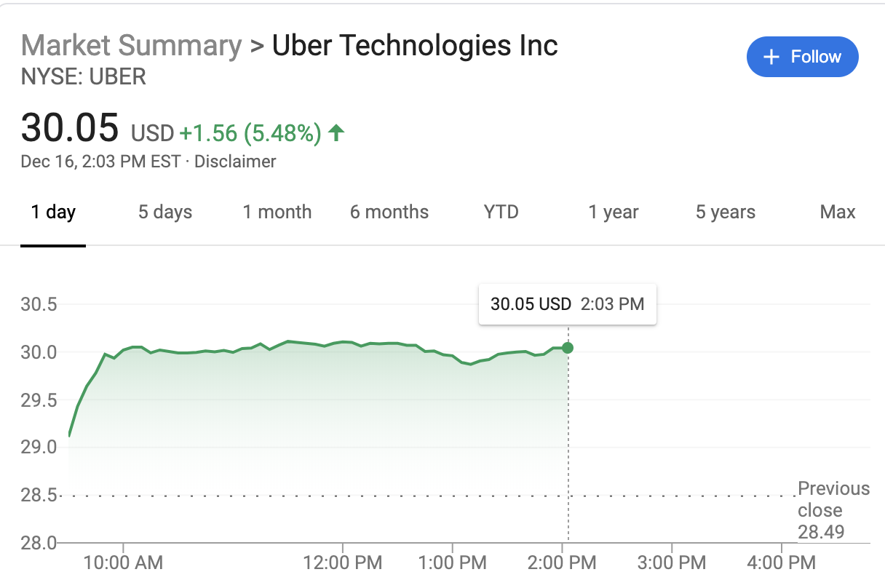Screen dimensions: 885x588
Task: Select the green data point marker on chart
Action: (567, 348)
